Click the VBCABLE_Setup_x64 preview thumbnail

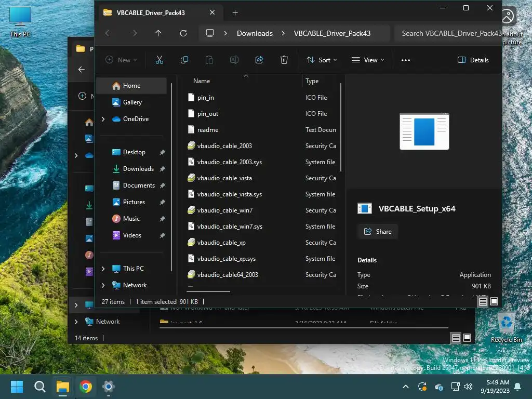click(x=424, y=131)
